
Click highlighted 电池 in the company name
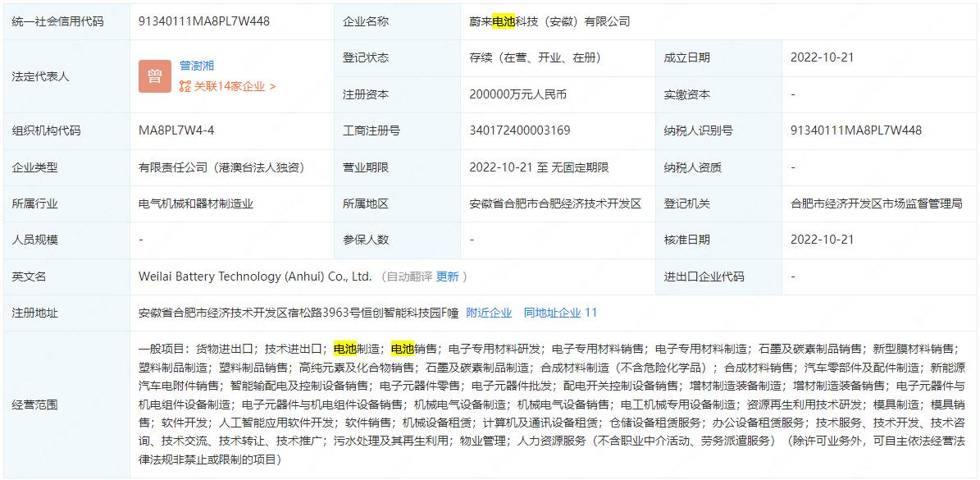pos(504,21)
